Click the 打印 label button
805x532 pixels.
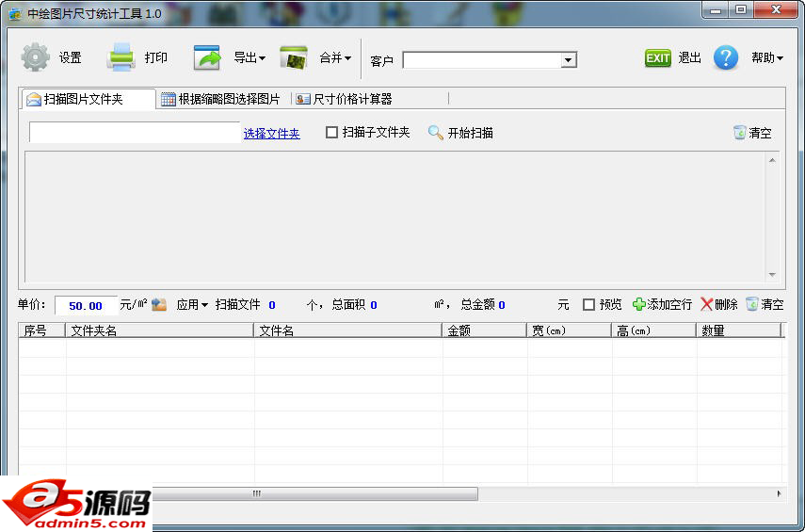pyautogui.click(x=156, y=57)
